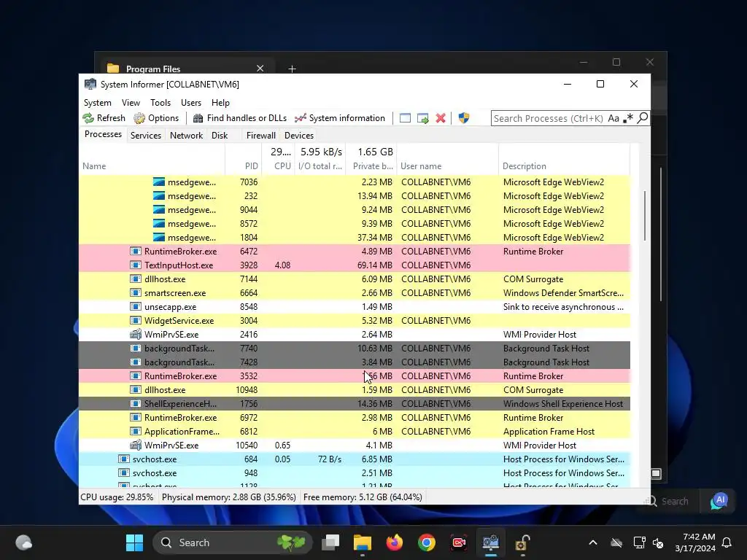Open the Tools menu
Viewport: 747px width, 560px height.
(160, 103)
